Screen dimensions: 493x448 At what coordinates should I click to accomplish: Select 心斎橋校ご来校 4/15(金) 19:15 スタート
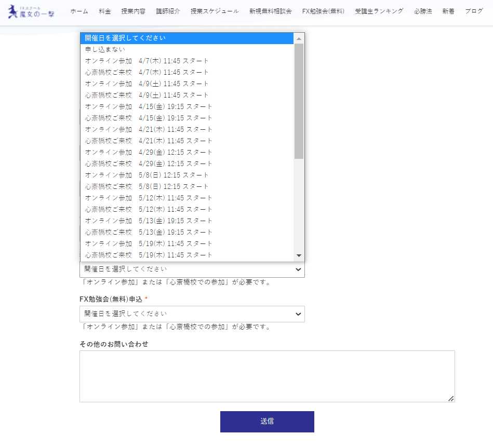pos(187,118)
